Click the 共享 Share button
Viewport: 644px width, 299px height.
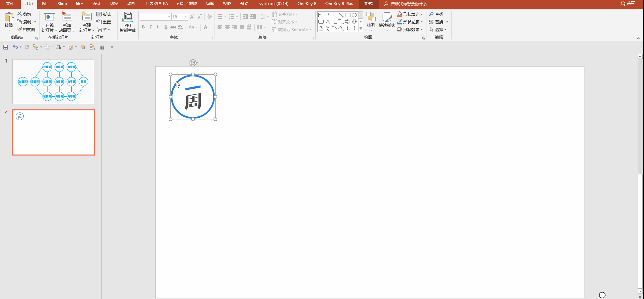(x=628, y=4)
